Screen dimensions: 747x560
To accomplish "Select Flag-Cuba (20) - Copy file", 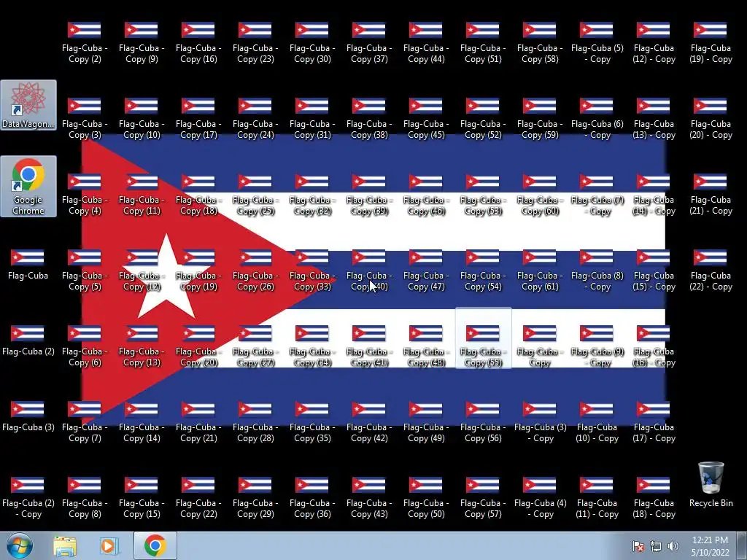I will tap(711, 119).
